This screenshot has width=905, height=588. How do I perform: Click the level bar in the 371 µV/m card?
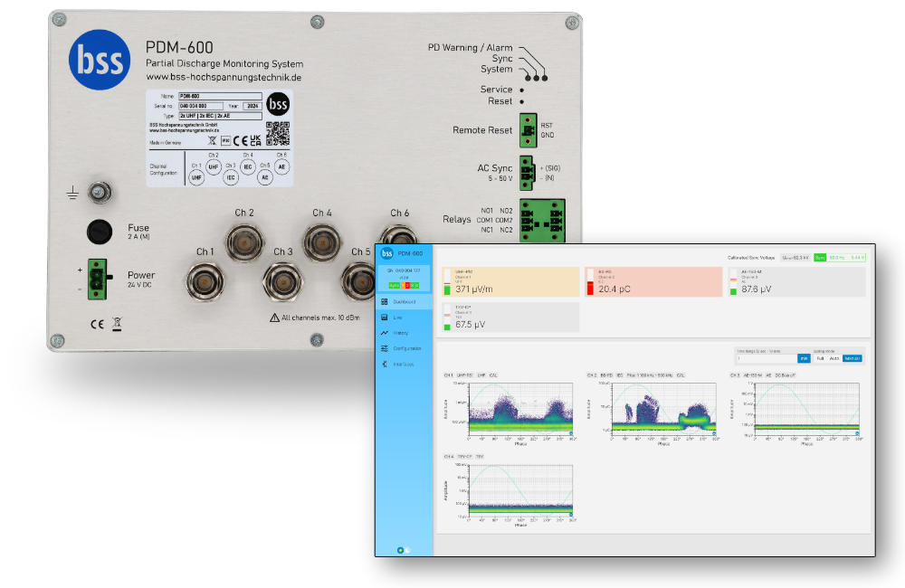pos(447,282)
